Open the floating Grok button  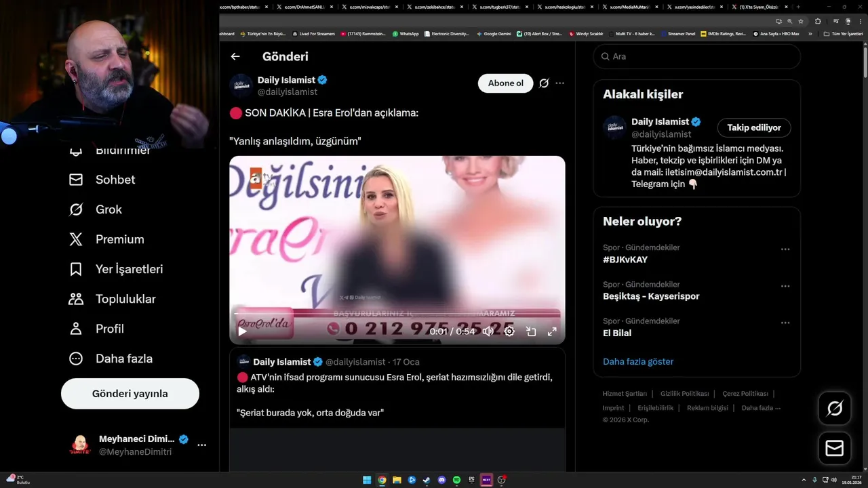[x=834, y=408]
